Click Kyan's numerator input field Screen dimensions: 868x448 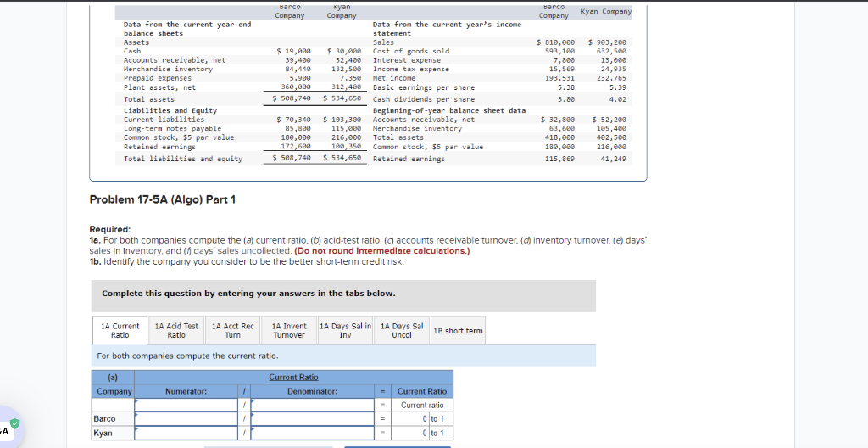point(186,433)
